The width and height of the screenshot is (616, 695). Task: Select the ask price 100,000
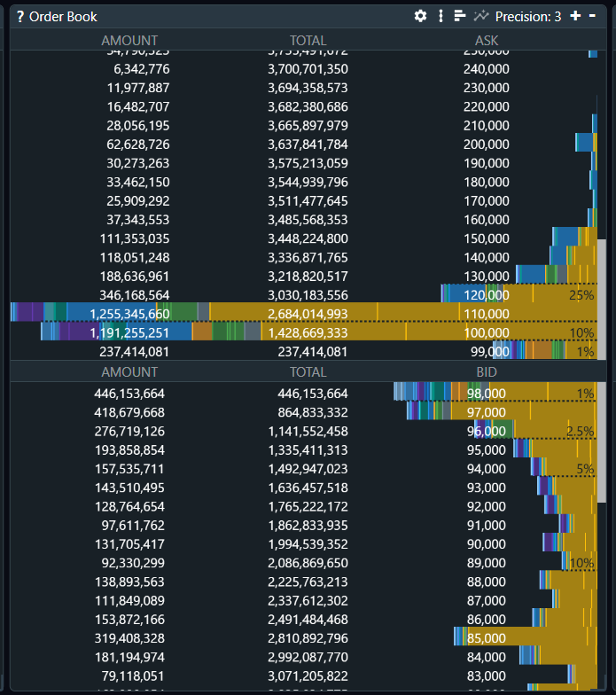coord(486,333)
